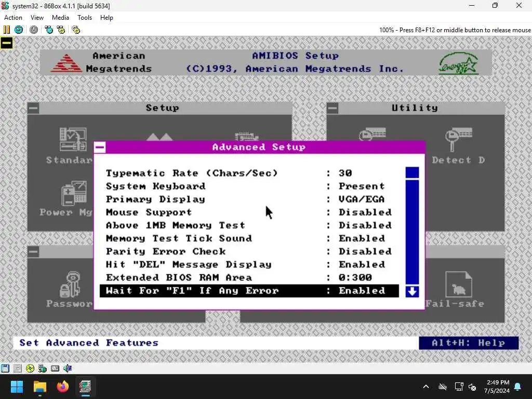This screenshot has height=399, width=532.
Task: Open the Tools menu
Action: (85, 18)
